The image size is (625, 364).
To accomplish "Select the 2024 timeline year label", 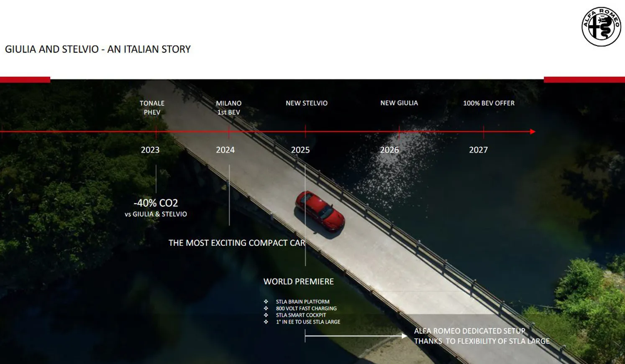I will (x=225, y=150).
